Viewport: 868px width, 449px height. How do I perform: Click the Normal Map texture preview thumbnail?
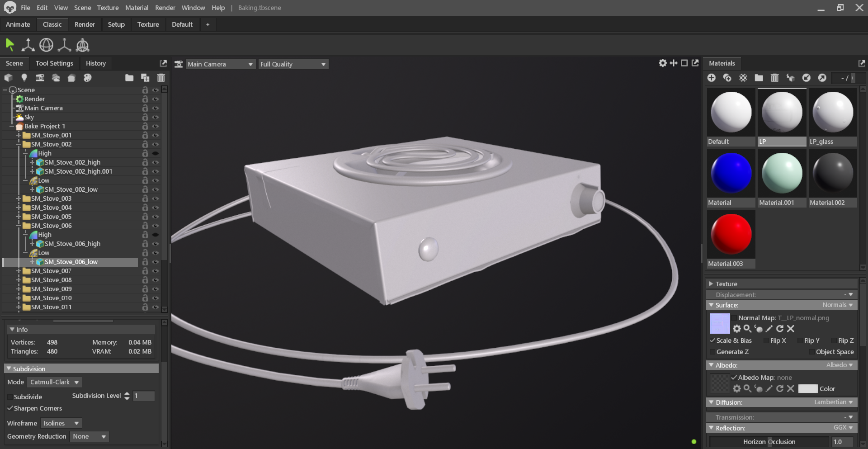point(720,323)
